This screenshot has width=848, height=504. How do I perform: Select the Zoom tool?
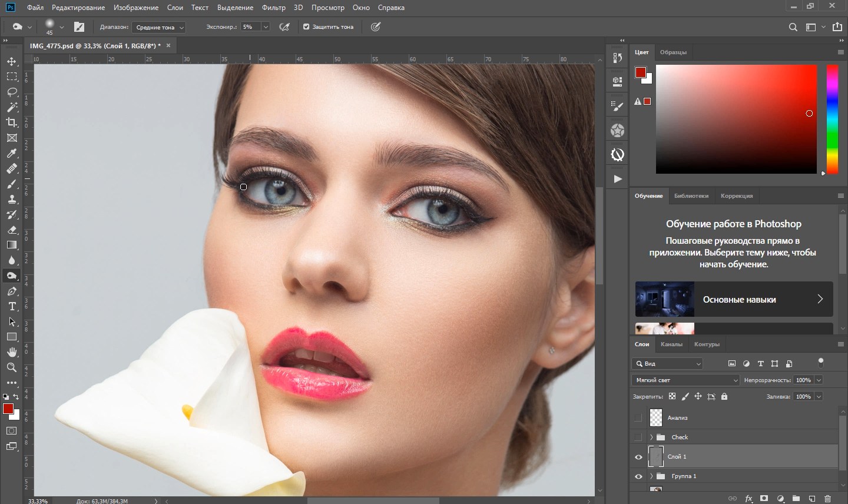pos(12,367)
